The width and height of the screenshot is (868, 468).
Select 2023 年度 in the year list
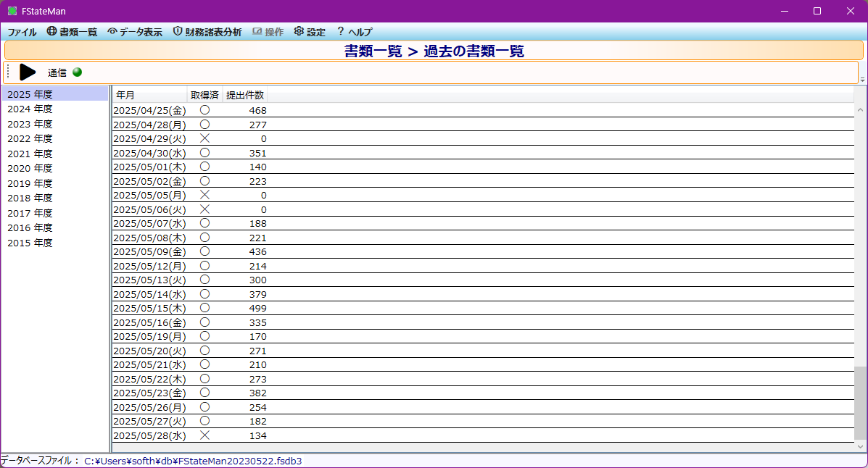coord(55,124)
